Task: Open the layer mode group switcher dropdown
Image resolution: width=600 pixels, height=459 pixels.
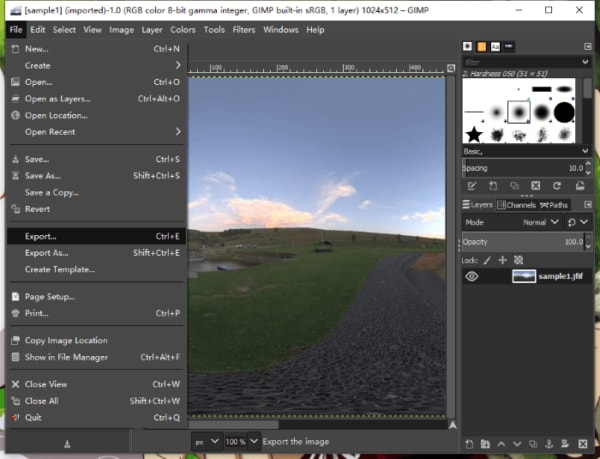Action: 578,222
